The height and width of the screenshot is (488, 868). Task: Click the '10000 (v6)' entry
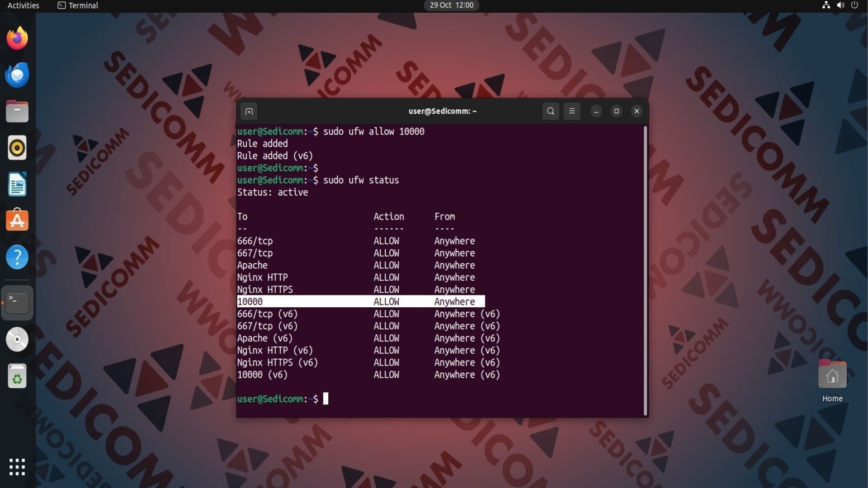click(x=262, y=375)
